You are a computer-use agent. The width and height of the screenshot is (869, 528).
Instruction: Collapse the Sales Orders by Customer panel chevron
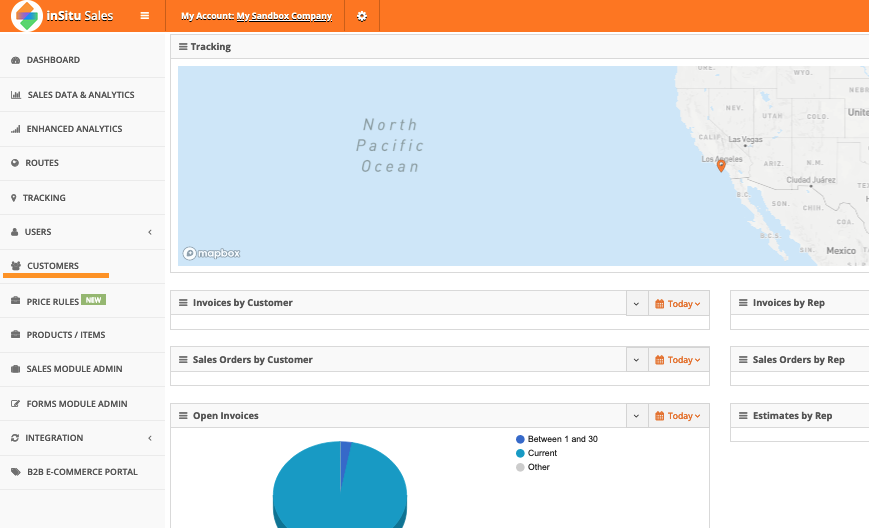pos(636,360)
